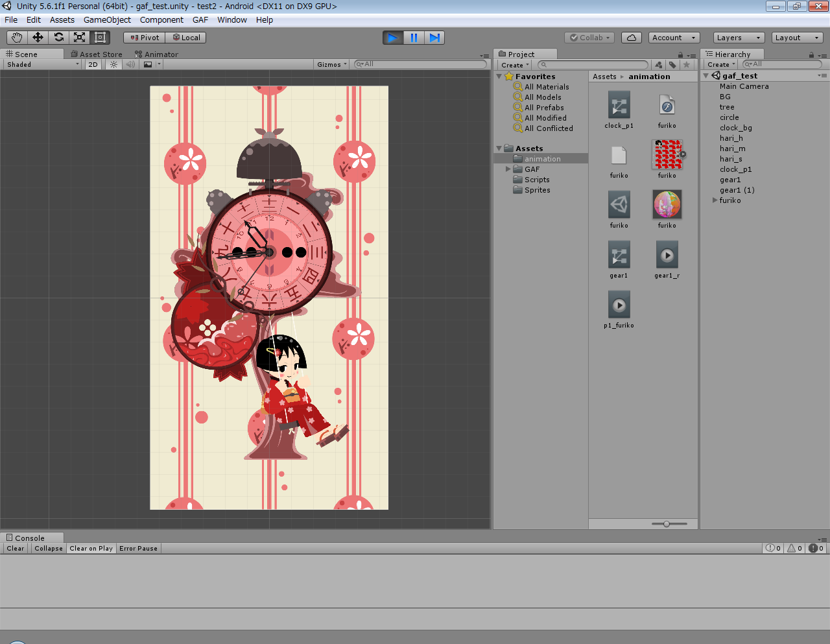Click the Play button
The image size is (830, 644).
pyautogui.click(x=393, y=38)
